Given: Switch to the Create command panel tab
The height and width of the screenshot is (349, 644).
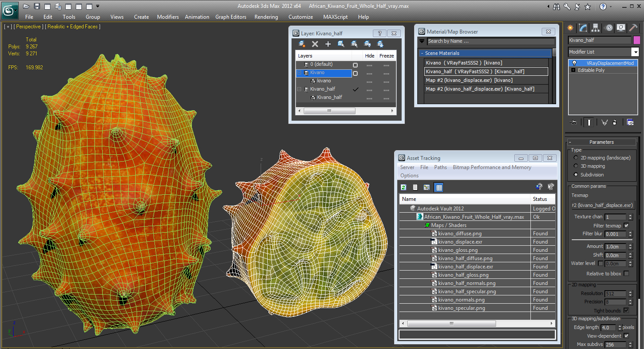Looking at the screenshot, I should click(x=570, y=28).
